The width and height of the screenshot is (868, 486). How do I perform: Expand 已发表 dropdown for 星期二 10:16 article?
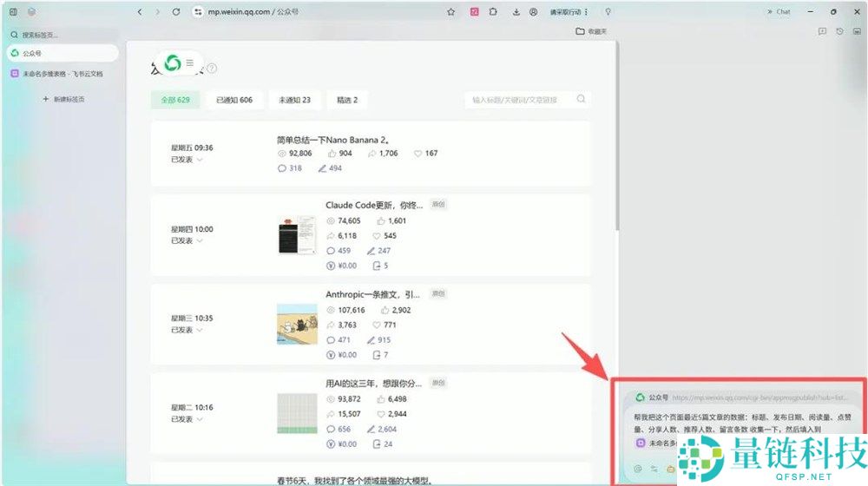200,419
